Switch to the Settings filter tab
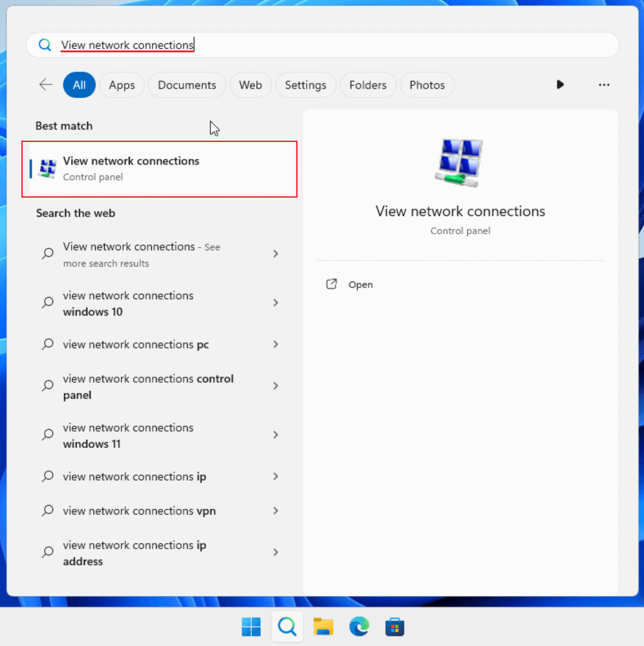Viewport: 644px width, 646px height. pyautogui.click(x=305, y=85)
